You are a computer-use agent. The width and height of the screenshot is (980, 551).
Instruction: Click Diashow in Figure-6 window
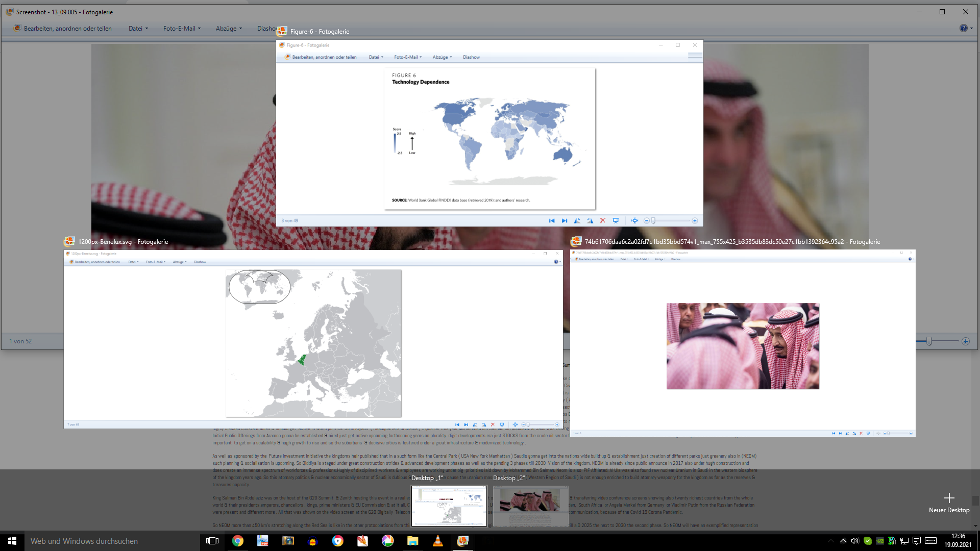pos(471,57)
